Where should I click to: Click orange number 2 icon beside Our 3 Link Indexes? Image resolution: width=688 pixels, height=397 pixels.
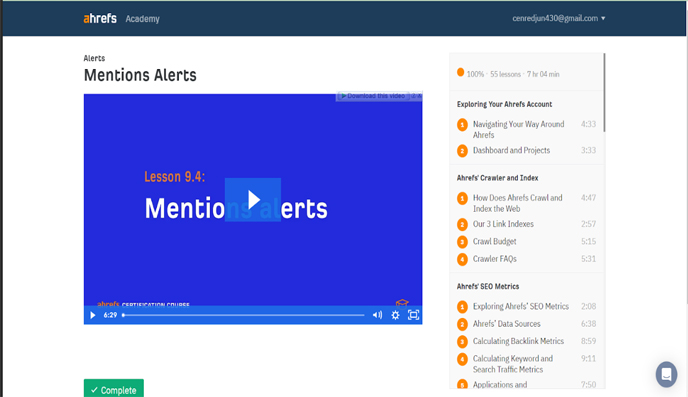462,224
